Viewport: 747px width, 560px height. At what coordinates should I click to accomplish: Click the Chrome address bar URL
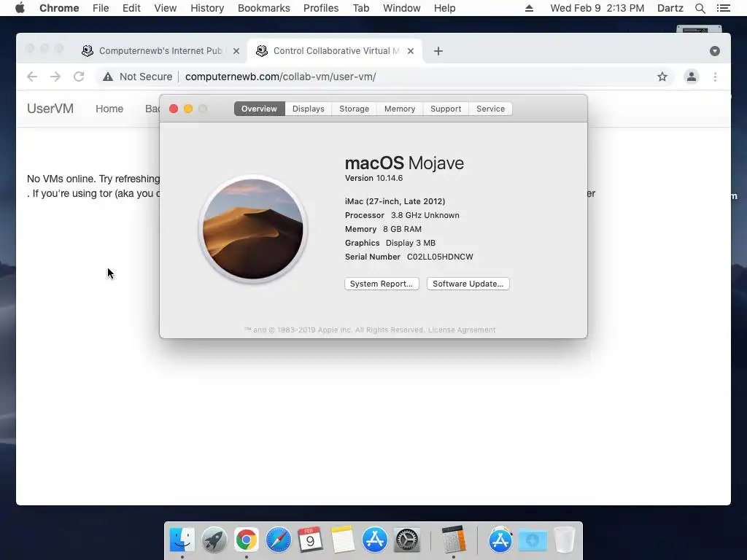click(281, 77)
